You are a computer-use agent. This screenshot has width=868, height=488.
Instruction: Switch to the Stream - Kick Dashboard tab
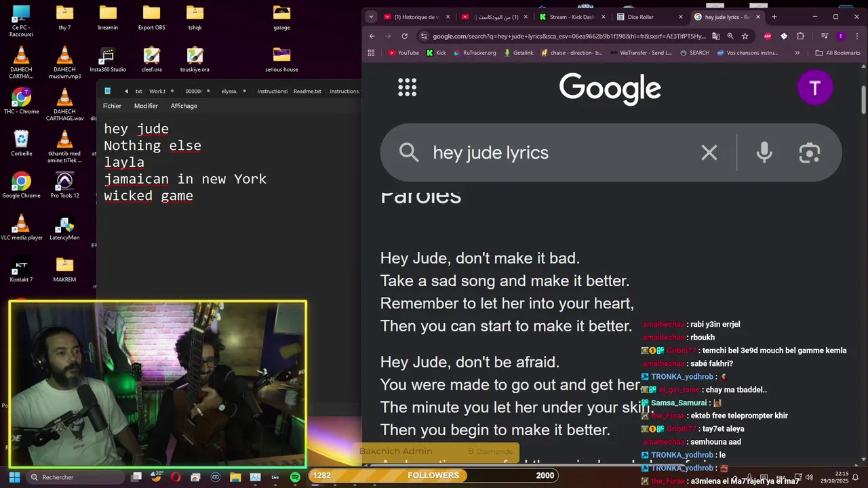pyautogui.click(x=571, y=17)
